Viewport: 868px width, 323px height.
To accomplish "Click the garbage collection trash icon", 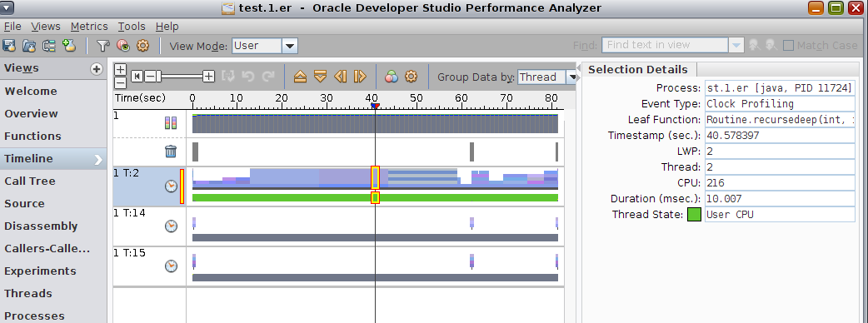I will coord(171,151).
